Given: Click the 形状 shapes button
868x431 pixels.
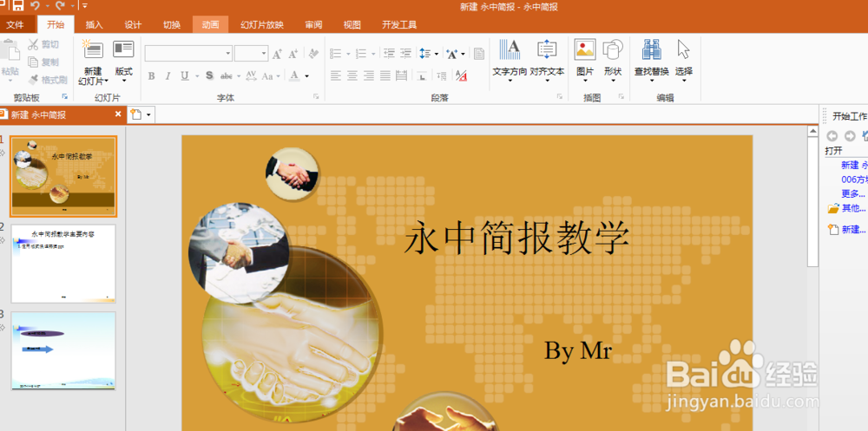Looking at the screenshot, I should click(x=613, y=61).
